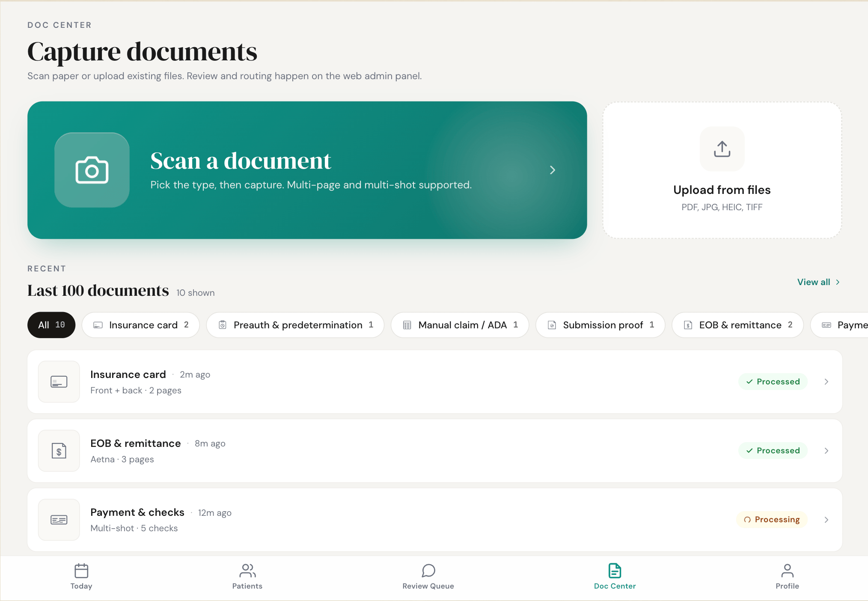Screen dimensions: 868x601
Task: Click the file icon in the Submission proof chip
Action: tap(552, 325)
